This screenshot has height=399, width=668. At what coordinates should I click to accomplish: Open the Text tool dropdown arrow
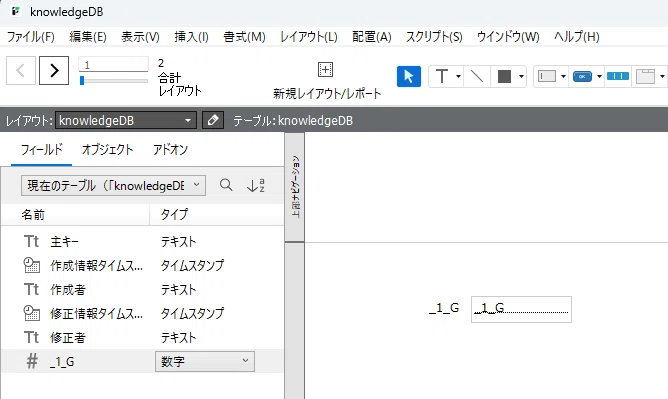tap(458, 77)
